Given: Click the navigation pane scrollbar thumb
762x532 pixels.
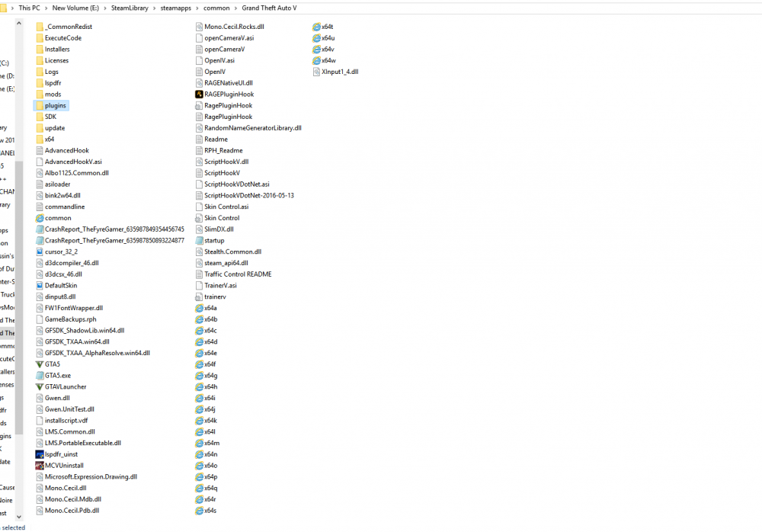Looking at the screenshot, I should [x=19, y=297].
